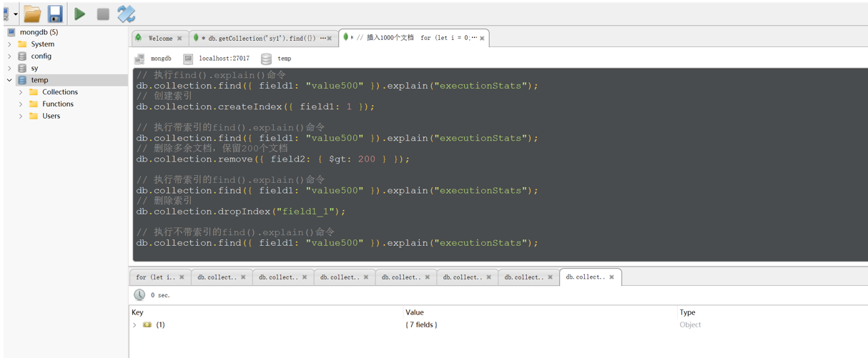868x358 pixels.
Task: Expand the System folder
Action: click(x=9, y=44)
